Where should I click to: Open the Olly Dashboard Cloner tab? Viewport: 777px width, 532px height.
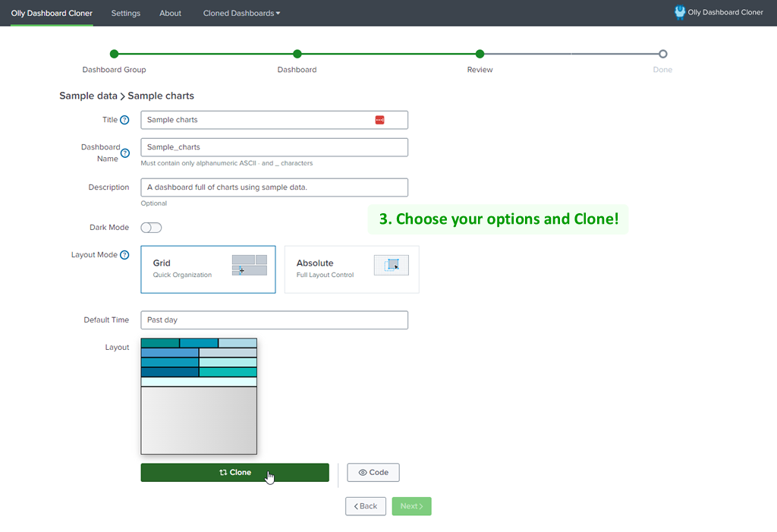[x=52, y=14]
